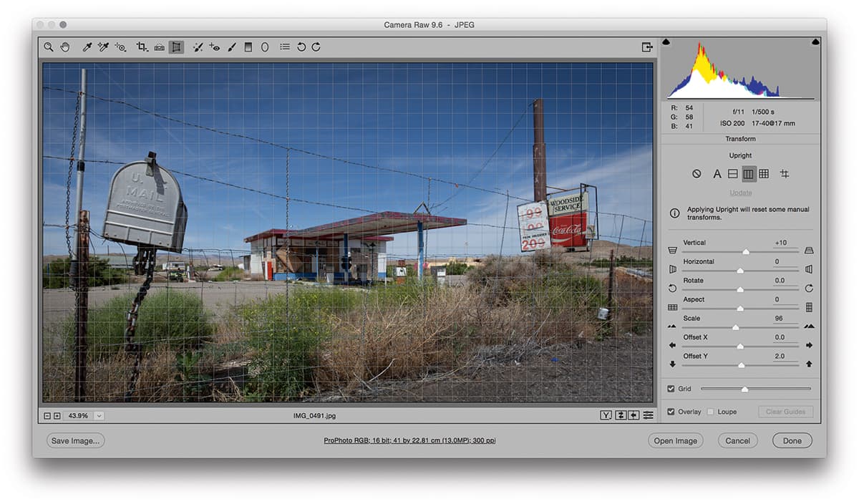Uncheck the Overlay checkbox
859x504 pixels.
tap(671, 412)
